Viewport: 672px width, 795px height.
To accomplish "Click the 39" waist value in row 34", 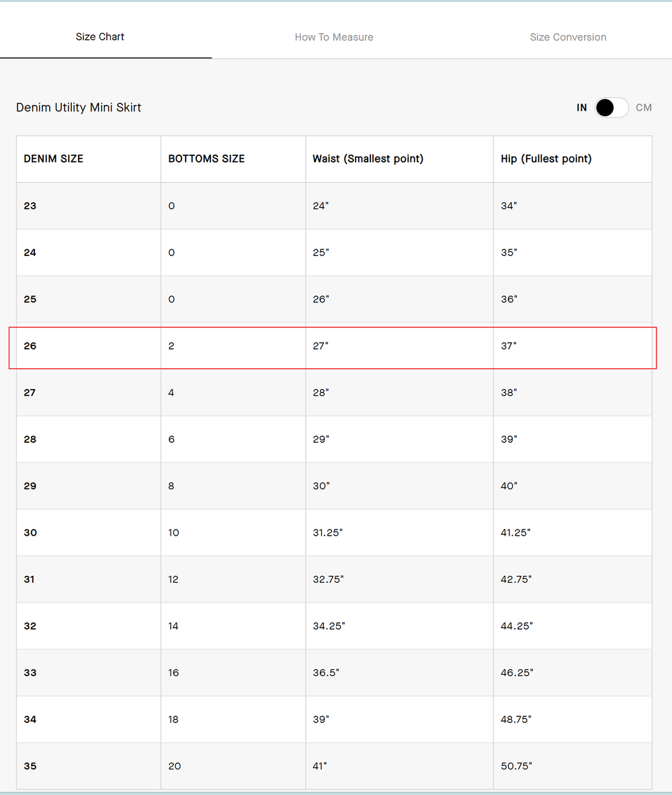I will pos(321,719).
